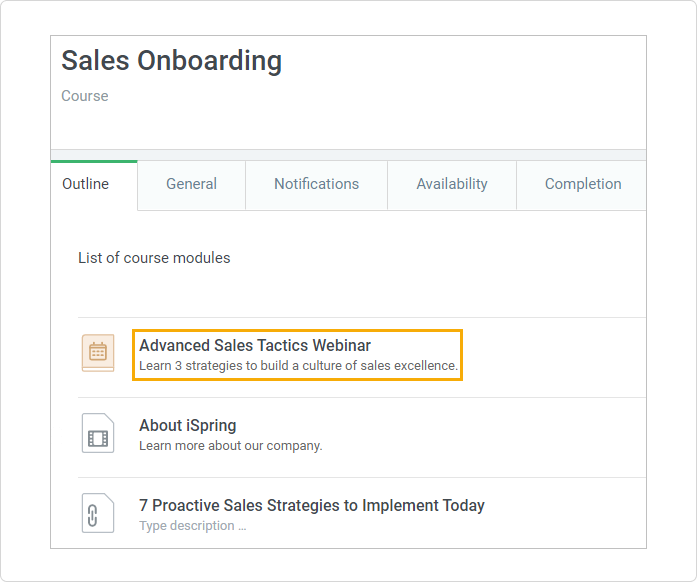Edit 'Learn more about our company' description
Screen dimensions: 697x582
coord(230,446)
